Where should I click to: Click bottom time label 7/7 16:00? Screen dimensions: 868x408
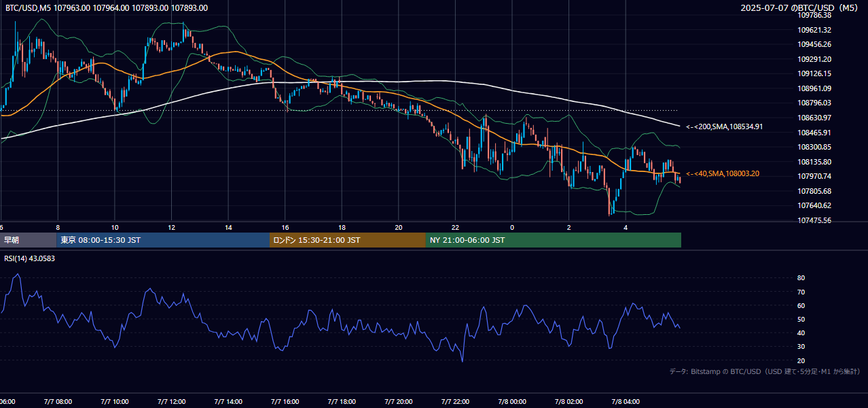pos(285,402)
